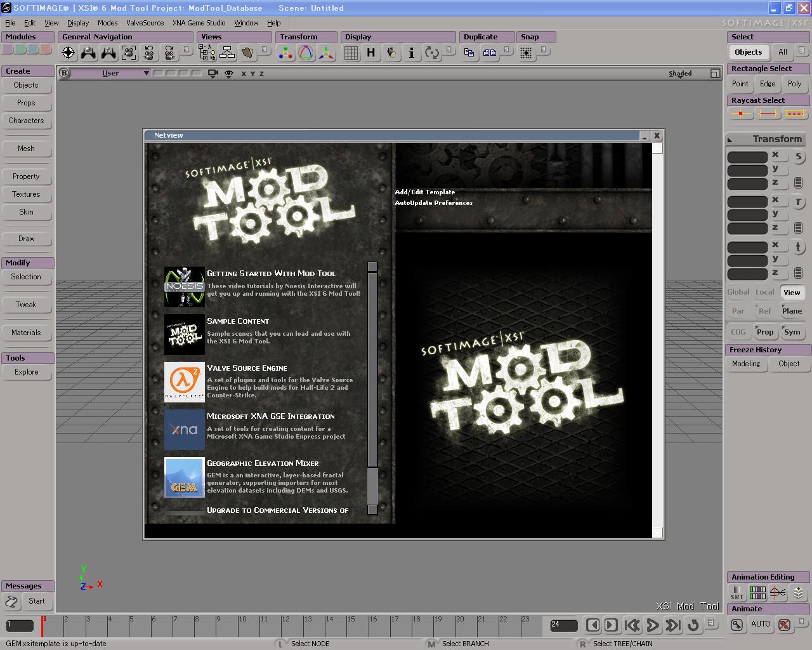812x650 pixels.
Task: Click the end frame field showing 24
Action: (563, 625)
